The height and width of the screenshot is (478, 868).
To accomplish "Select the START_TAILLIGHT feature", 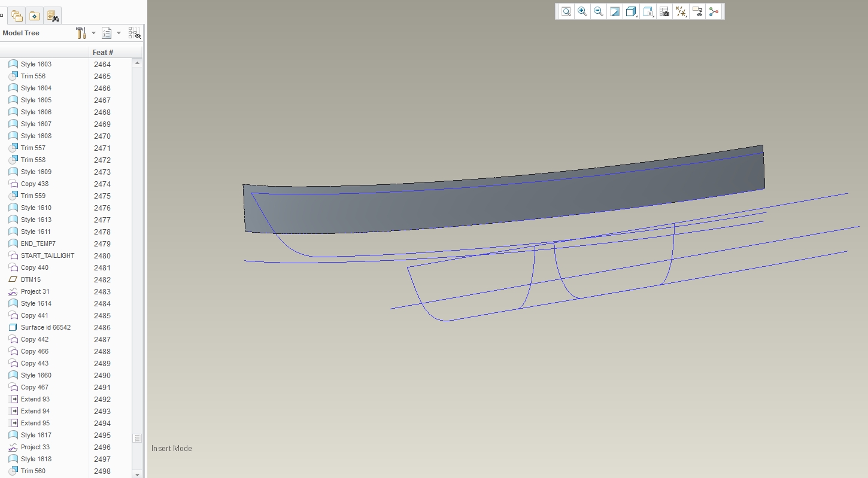I will (47, 255).
